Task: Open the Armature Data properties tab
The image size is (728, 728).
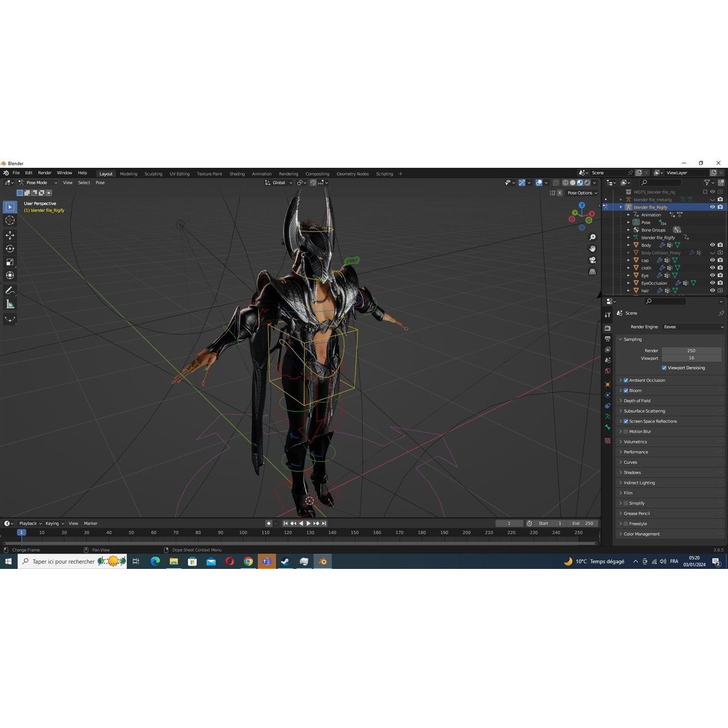Action: 608,417
